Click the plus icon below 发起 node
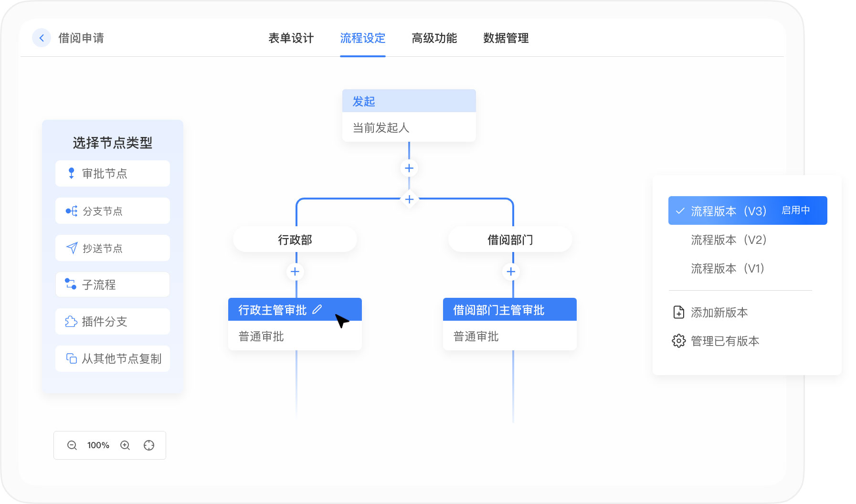 (409, 168)
